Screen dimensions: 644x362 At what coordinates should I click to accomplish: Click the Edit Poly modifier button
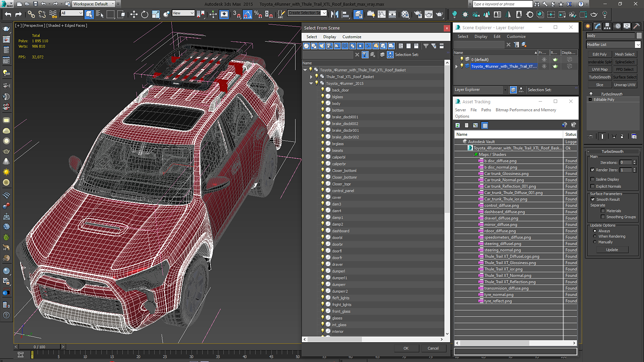click(599, 54)
